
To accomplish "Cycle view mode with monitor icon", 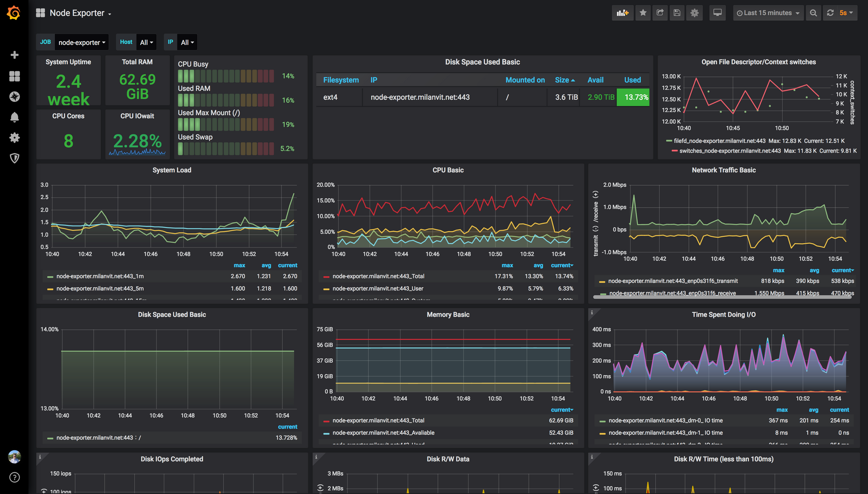I will click(718, 13).
